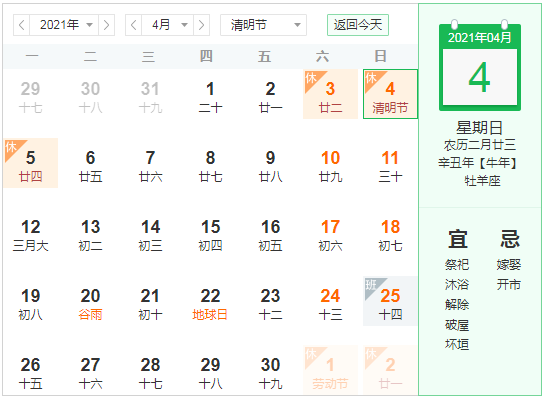Select April 19 (初八)
This screenshot has width=545, height=398.
tap(31, 301)
